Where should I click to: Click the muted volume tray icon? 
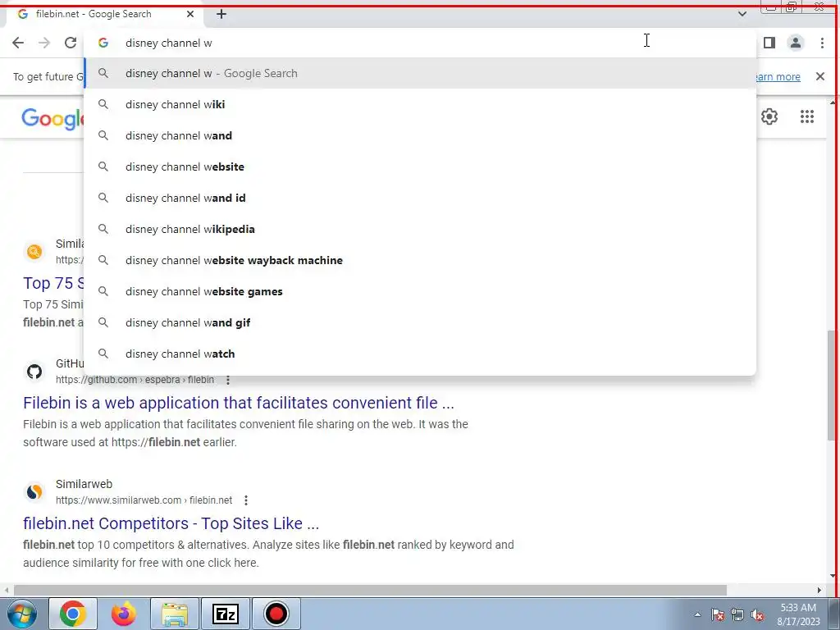click(x=757, y=615)
